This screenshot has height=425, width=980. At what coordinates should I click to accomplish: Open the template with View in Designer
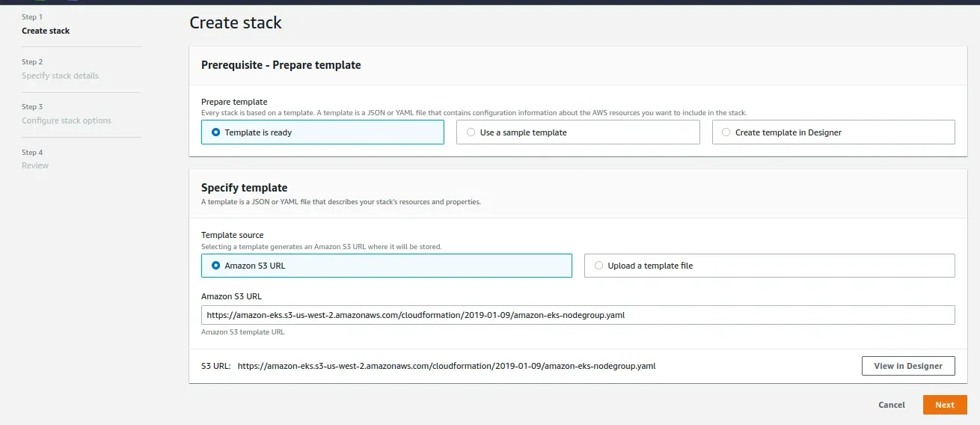(908, 366)
